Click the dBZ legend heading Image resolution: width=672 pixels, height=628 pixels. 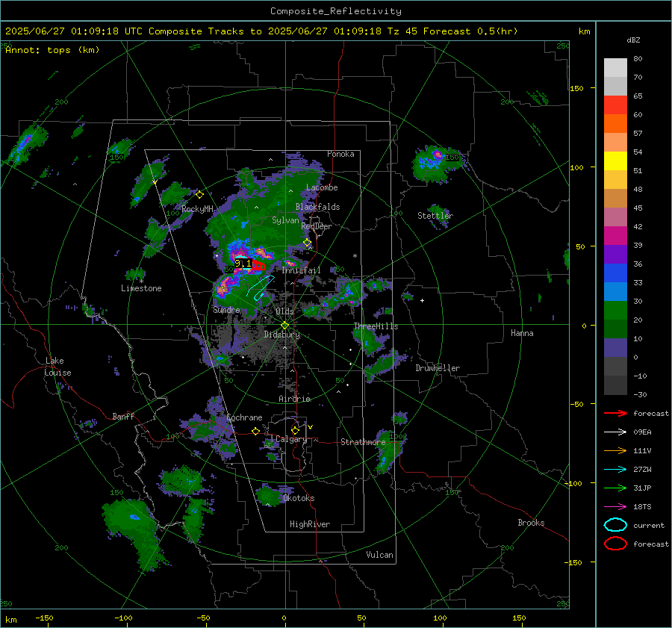click(x=633, y=40)
